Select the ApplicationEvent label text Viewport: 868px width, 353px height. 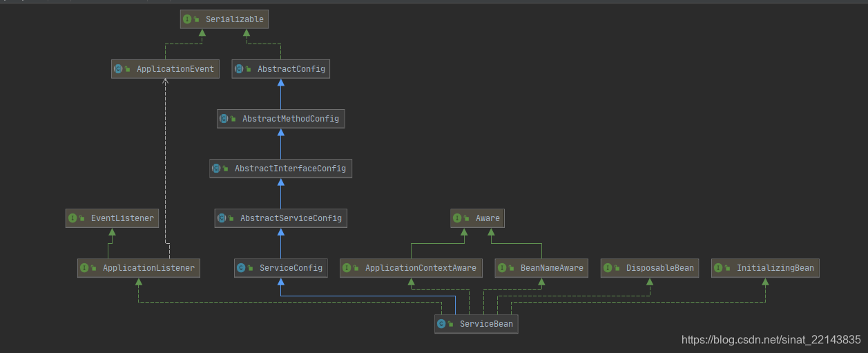tap(175, 69)
